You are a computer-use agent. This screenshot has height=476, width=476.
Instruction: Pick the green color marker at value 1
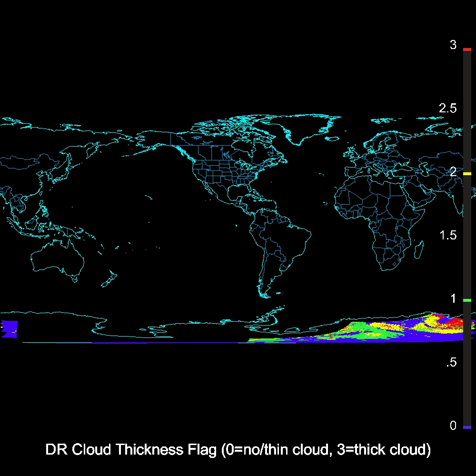[467, 300]
